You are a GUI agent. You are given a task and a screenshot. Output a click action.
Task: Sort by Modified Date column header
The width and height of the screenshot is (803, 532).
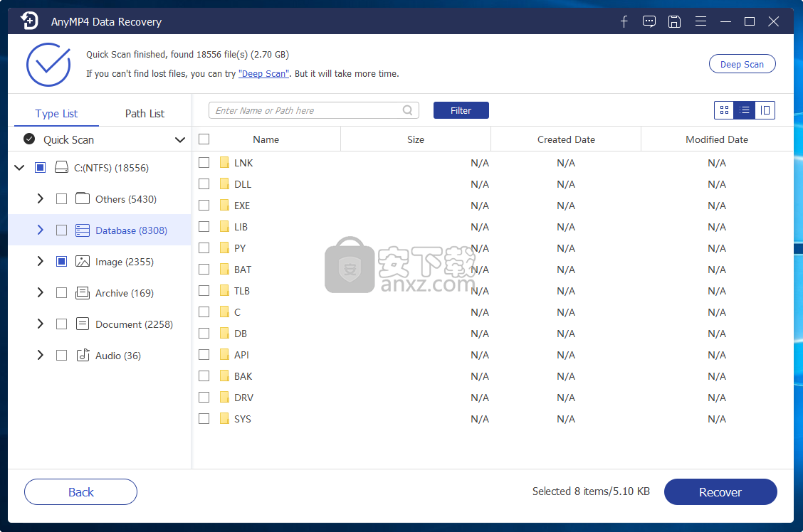coord(716,139)
